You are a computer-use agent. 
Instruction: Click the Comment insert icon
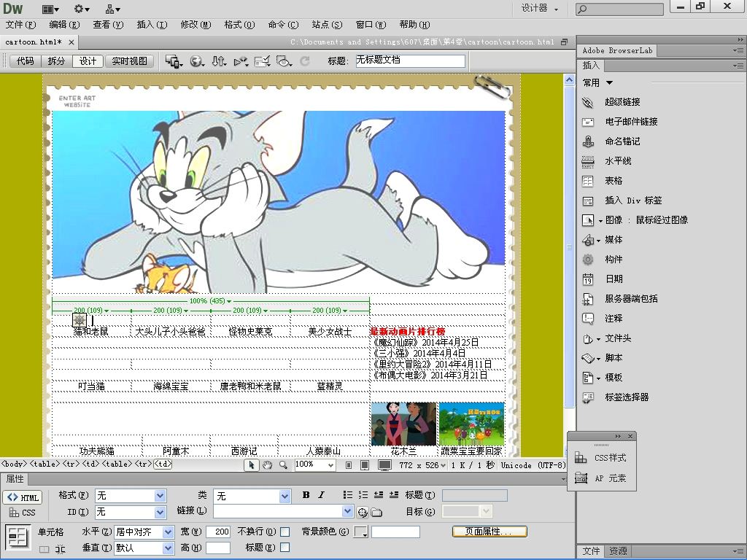[588, 319]
